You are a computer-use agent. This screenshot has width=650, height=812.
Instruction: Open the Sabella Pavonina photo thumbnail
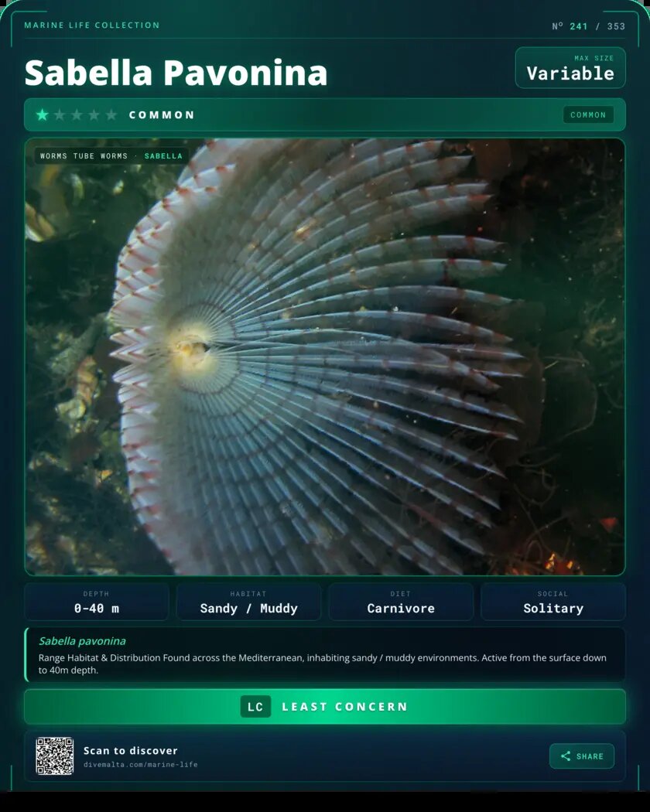tap(325, 356)
